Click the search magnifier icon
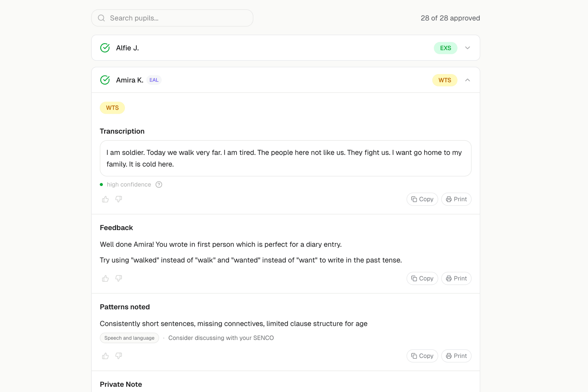Viewport: 588px width, 392px height. (101, 18)
